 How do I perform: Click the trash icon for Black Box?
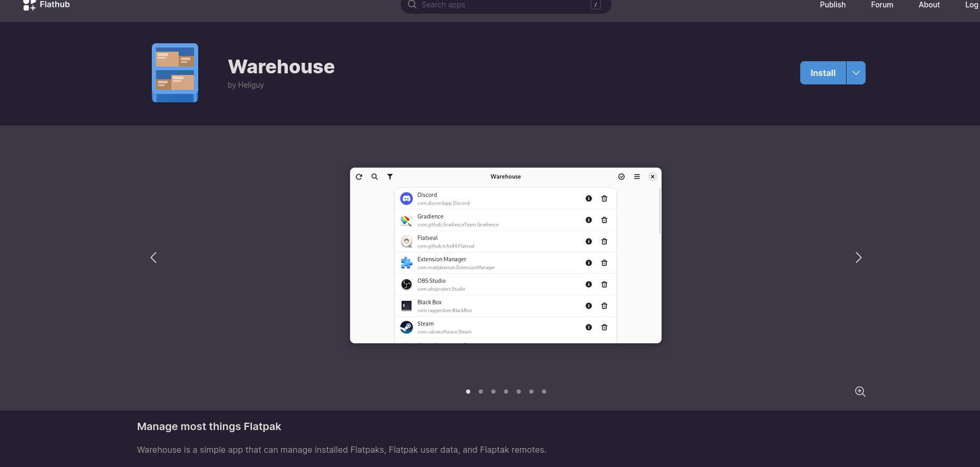click(605, 306)
